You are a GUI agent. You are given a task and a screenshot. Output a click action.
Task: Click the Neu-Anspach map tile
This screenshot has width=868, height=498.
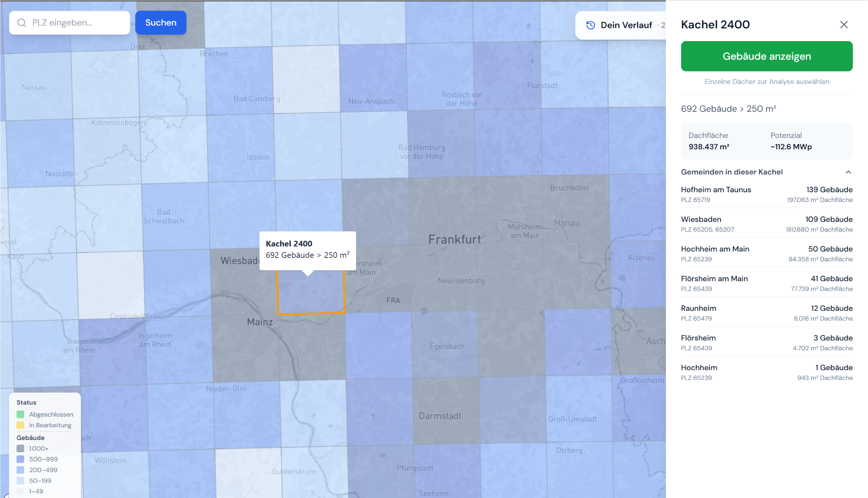(x=373, y=78)
